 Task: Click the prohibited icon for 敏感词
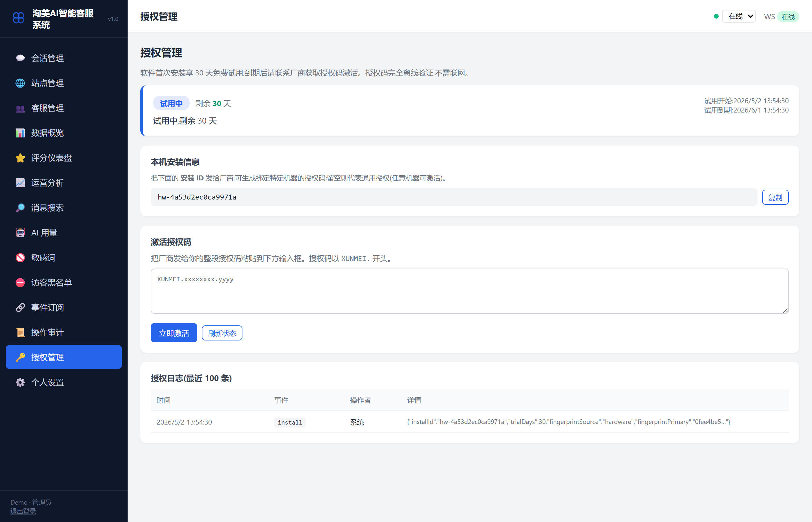point(20,258)
